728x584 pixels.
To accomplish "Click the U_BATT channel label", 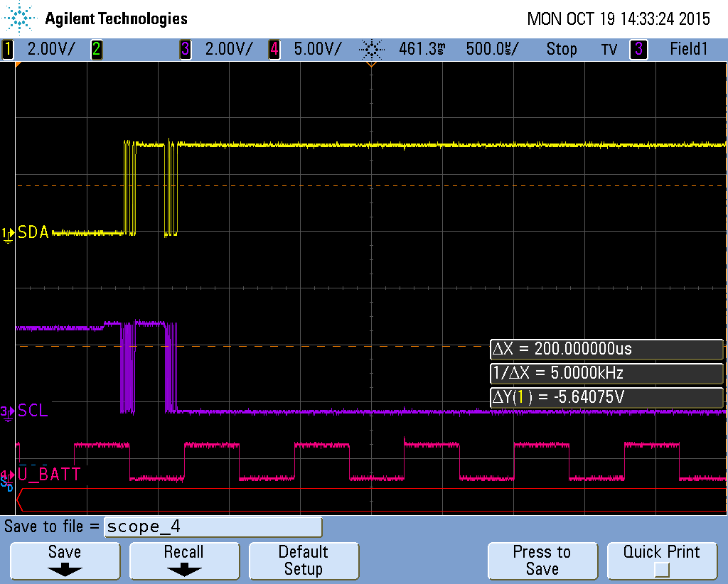I will click(49, 474).
